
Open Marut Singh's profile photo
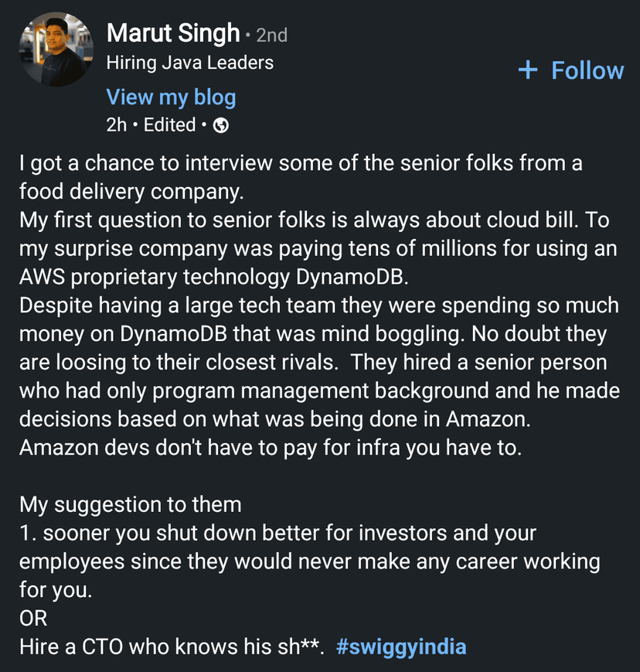pyautogui.click(x=56, y=50)
